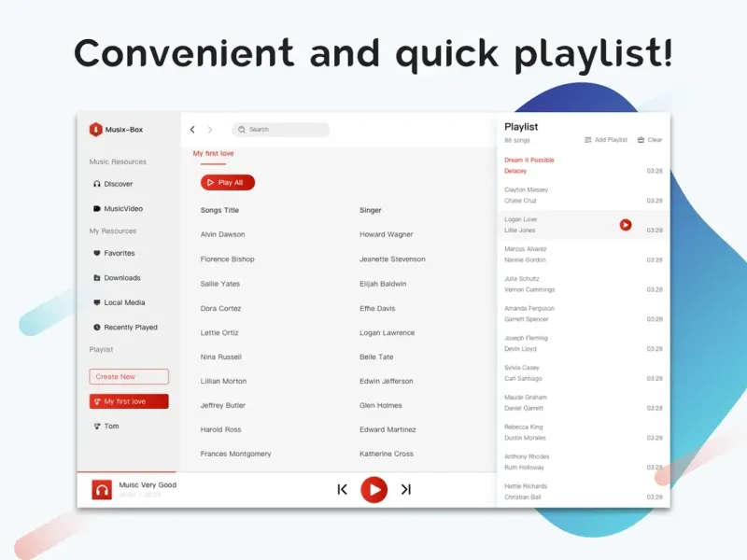
Task: Select the Harold Ross song row
Action: (339, 429)
